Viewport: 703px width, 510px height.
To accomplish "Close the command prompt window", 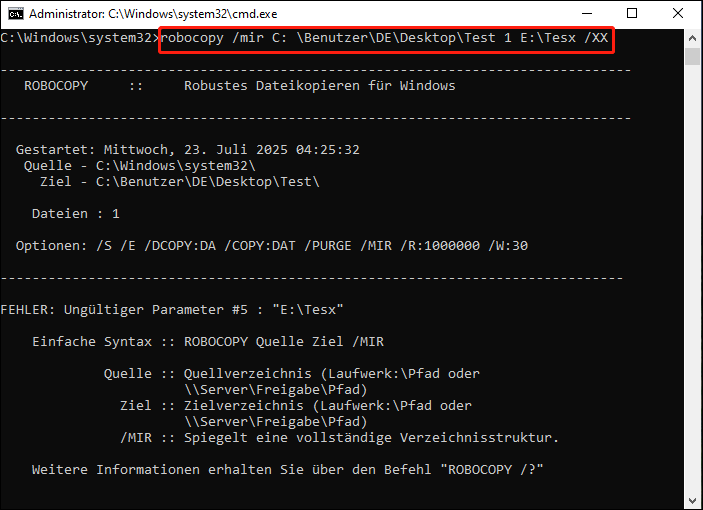I will [677, 13].
